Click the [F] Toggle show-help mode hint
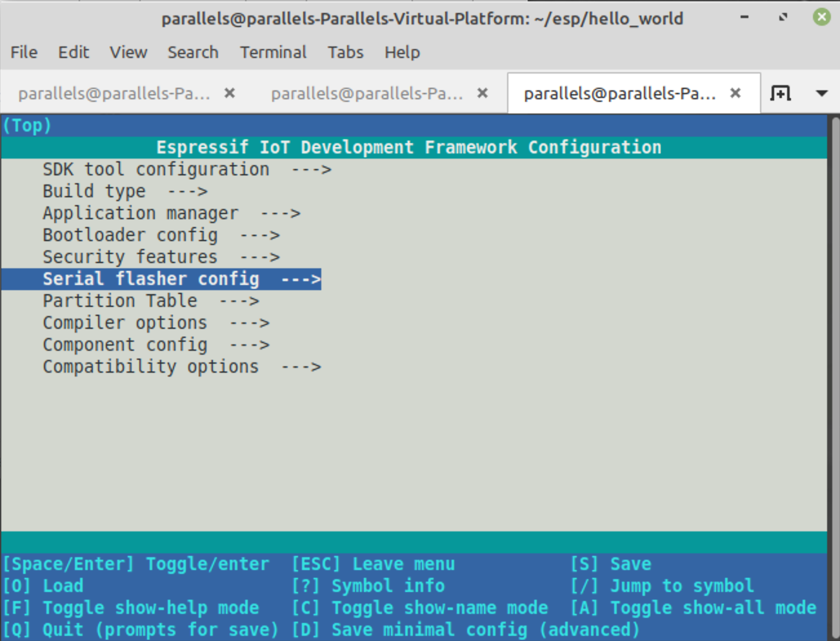Viewport: 840px width, 641px height. point(130,608)
